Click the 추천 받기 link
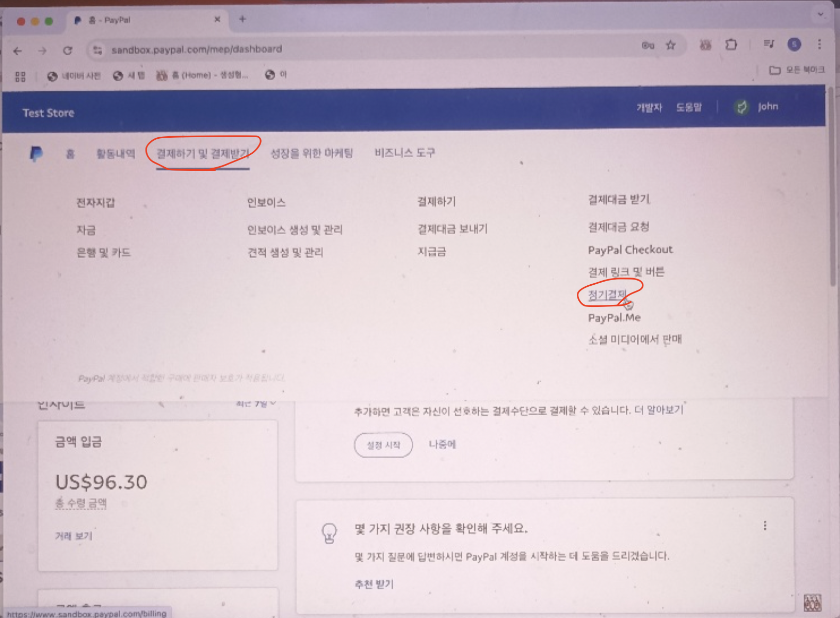 click(x=374, y=584)
